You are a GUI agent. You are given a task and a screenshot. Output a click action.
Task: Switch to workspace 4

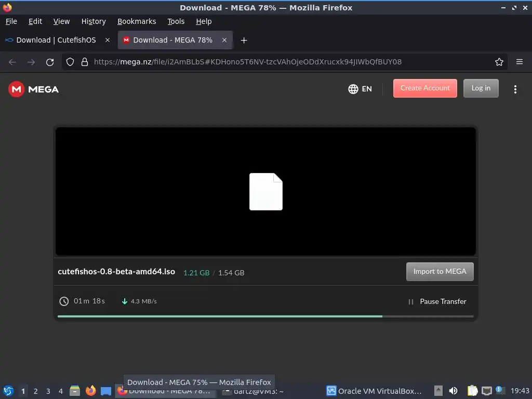(x=61, y=391)
